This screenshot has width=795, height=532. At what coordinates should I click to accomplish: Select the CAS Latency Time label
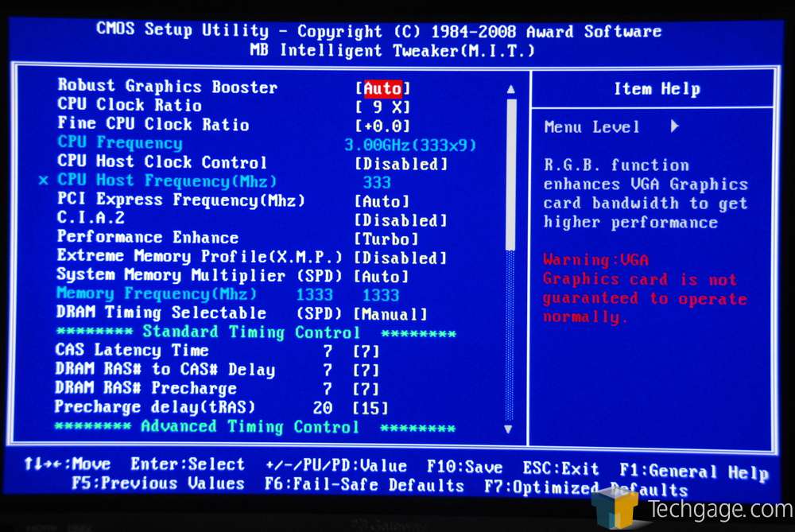[x=132, y=350]
